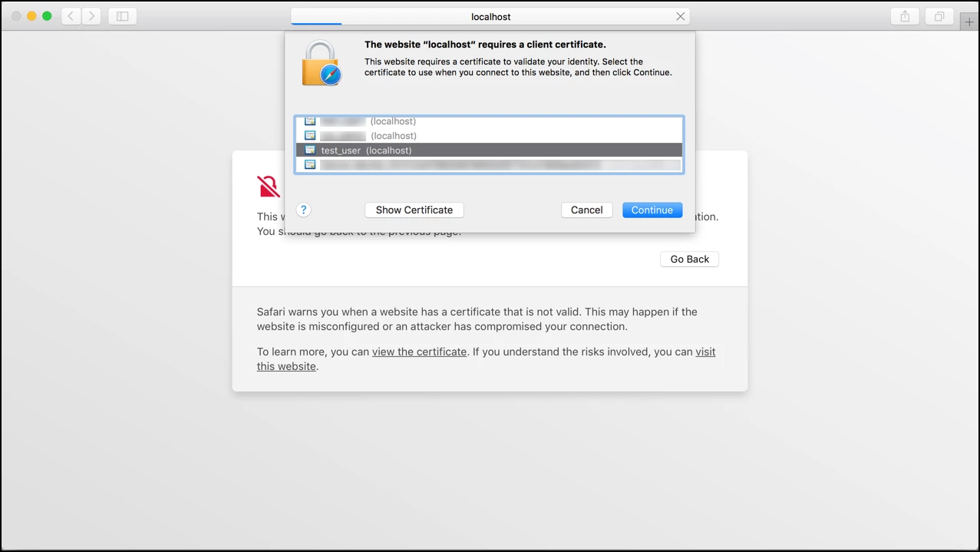Open the help question mark button
This screenshot has width=980, height=552.
(x=303, y=210)
